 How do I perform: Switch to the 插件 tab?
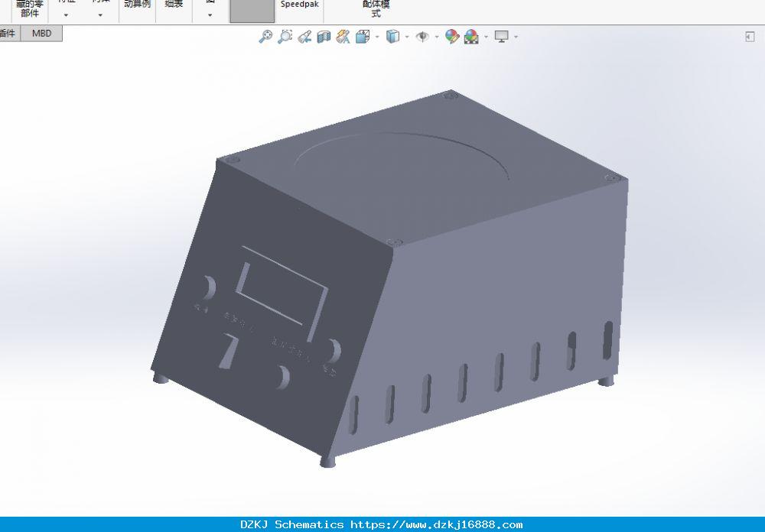click(x=8, y=34)
